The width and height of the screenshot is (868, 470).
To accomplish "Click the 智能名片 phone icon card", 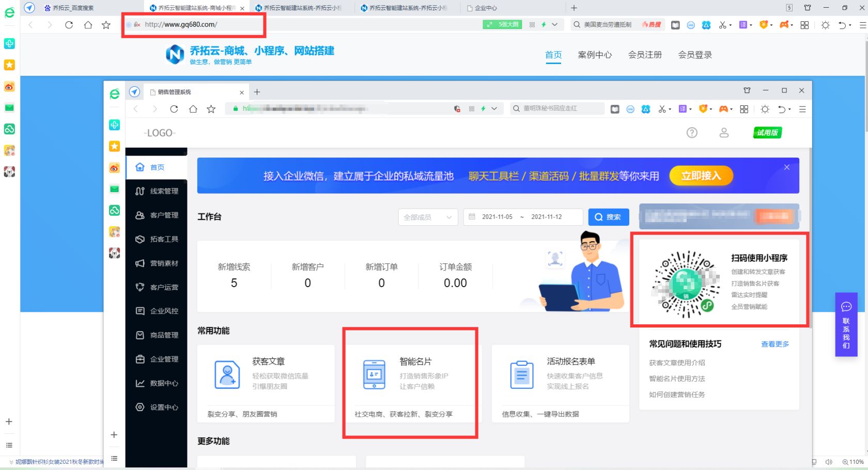I will click(x=374, y=375).
